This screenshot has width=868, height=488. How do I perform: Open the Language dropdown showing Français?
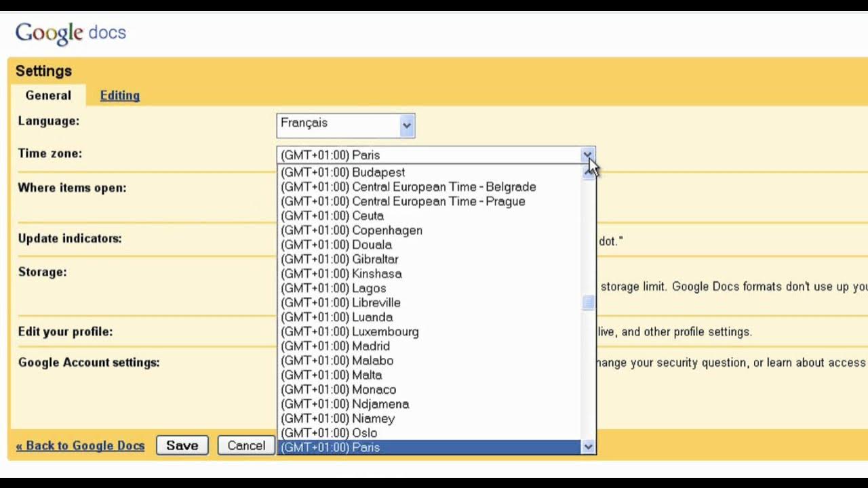pyautogui.click(x=346, y=125)
